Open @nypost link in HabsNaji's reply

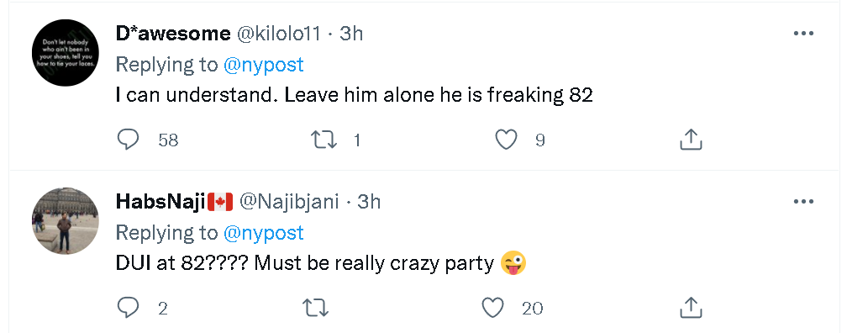264,233
